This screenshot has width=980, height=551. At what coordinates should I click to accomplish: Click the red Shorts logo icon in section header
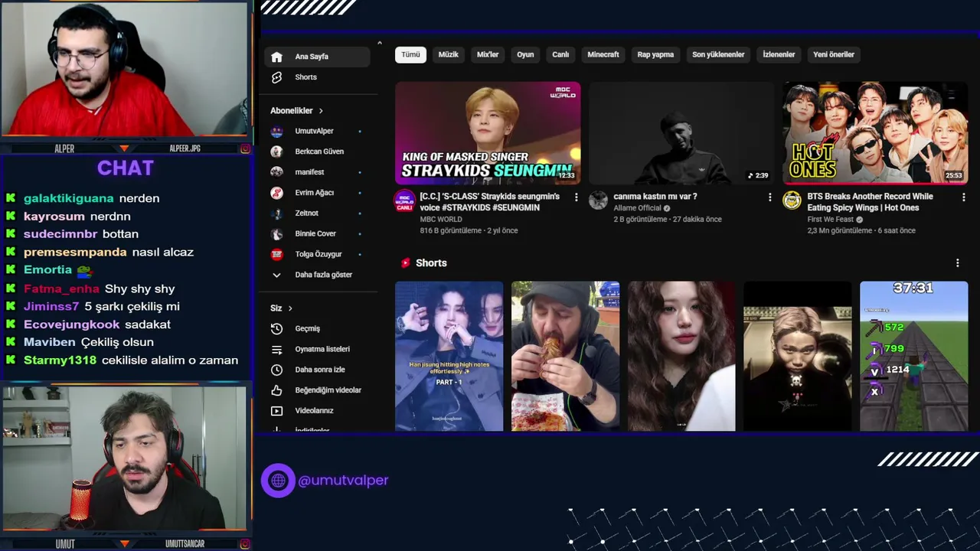click(x=405, y=263)
